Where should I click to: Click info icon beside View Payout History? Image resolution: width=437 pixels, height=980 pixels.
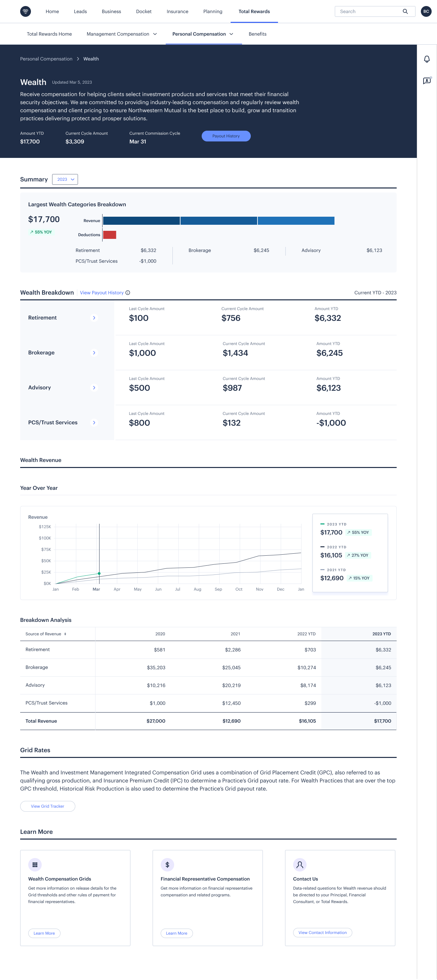click(128, 293)
